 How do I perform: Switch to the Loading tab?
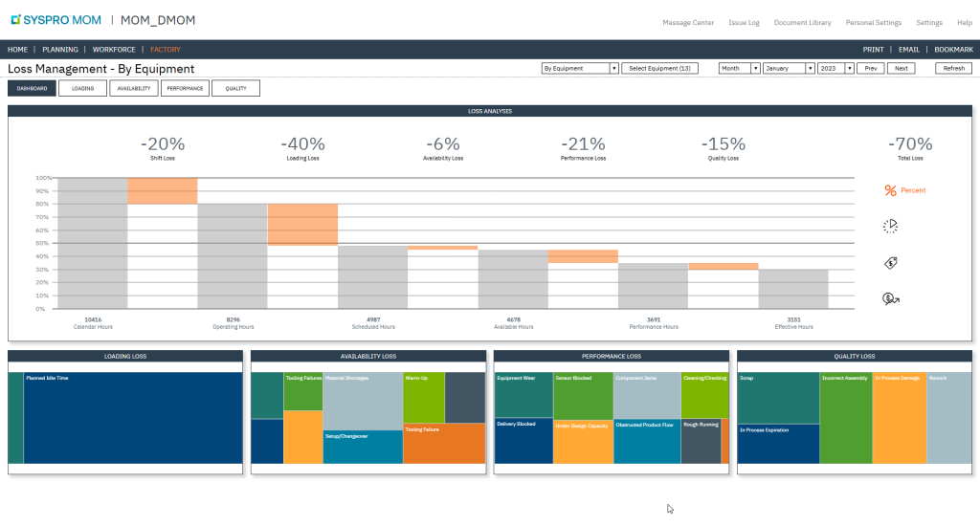point(82,88)
